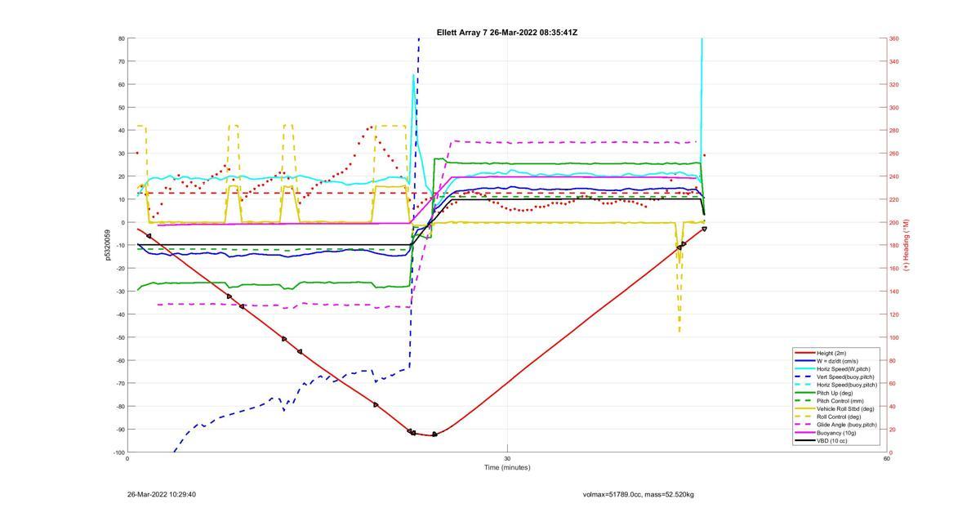Click the '26-Mar-2022 10:29:40' timestamp text
The height and width of the screenshot is (508, 980).
pyautogui.click(x=162, y=494)
